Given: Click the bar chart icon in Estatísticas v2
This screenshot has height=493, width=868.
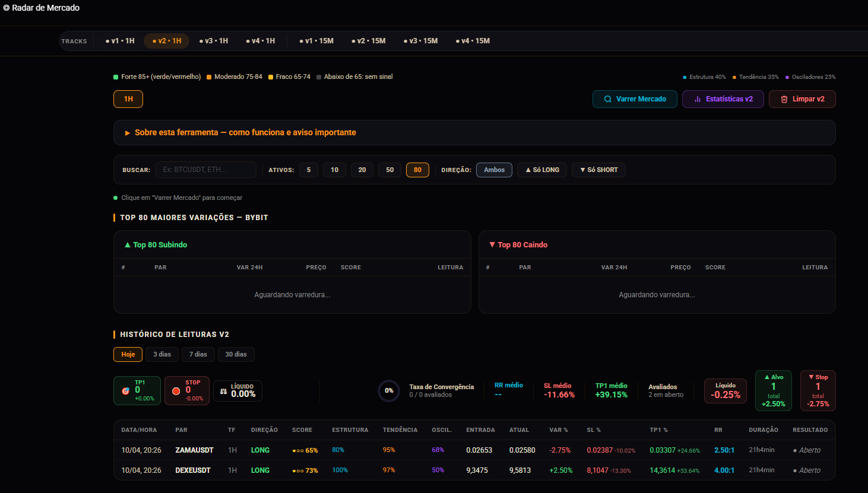Looking at the screenshot, I should click(x=698, y=99).
